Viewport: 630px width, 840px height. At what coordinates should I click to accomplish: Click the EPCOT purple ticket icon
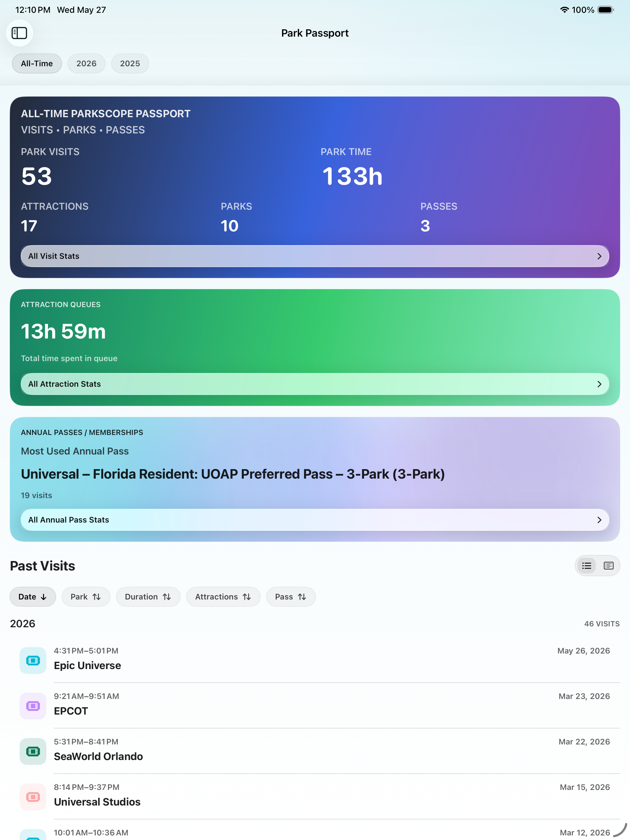[33, 706]
